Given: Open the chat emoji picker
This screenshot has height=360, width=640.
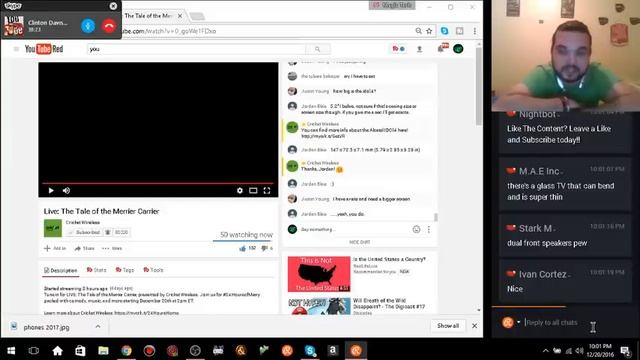Looking at the screenshot, I should (x=416, y=229).
